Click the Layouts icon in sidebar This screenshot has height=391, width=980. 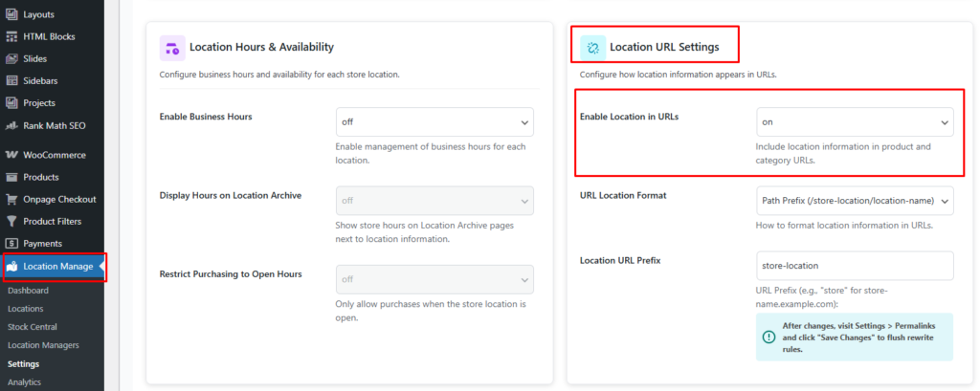(x=11, y=14)
